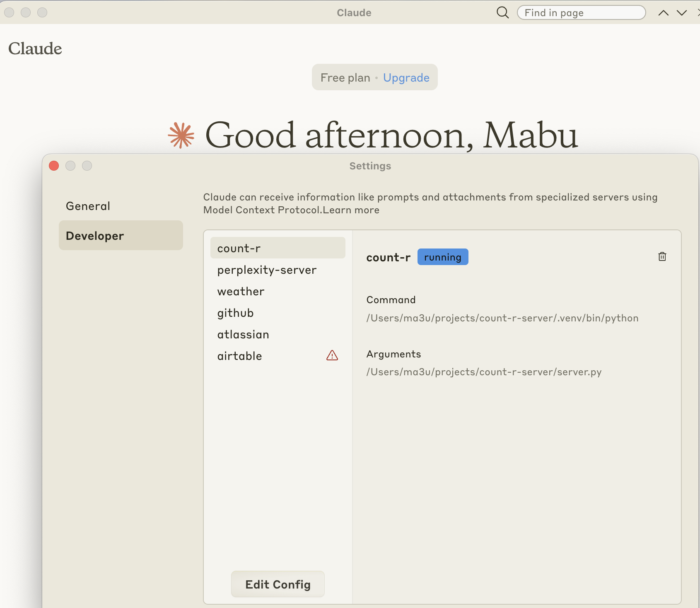Image resolution: width=700 pixels, height=608 pixels.
Task: Click the Upgrade plan link
Action: tap(406, 77)
